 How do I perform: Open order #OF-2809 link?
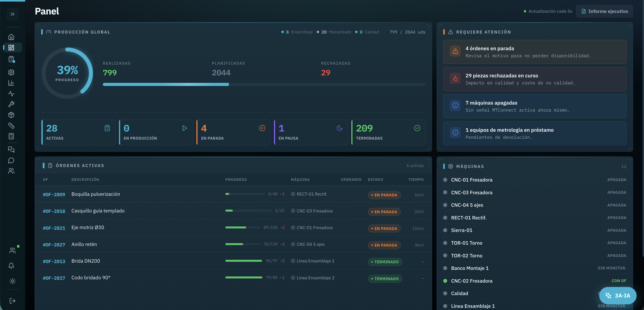pos(54,194)
